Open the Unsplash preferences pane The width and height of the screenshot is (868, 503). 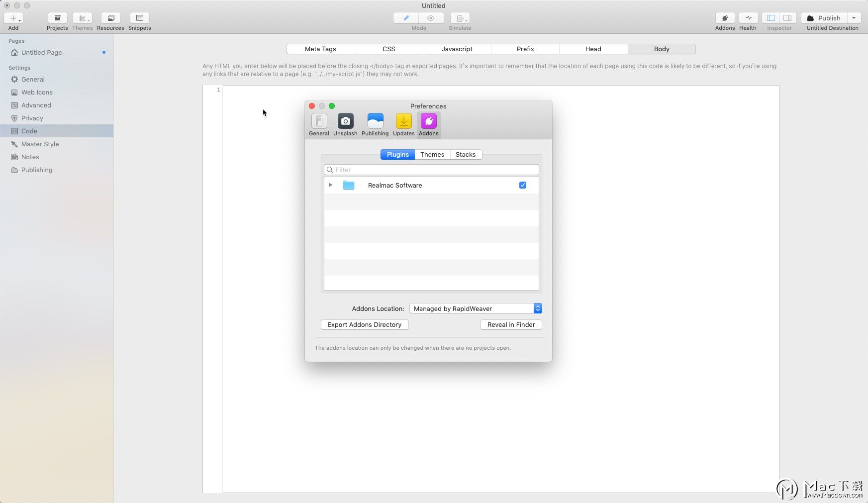tap(345, 121)
